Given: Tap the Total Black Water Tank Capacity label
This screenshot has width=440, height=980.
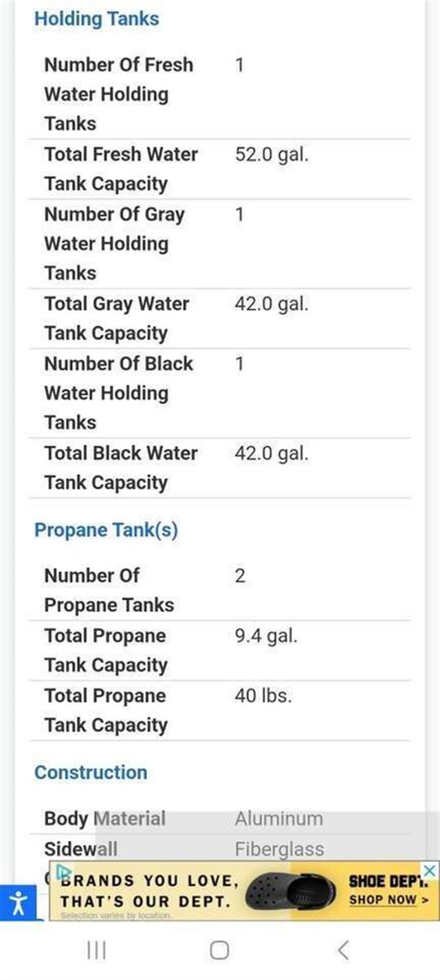Looking at the screenshot, I should tap(120, 468).
